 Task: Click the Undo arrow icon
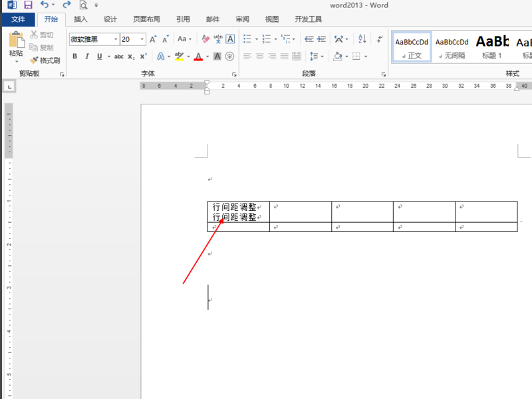(44, 5)
